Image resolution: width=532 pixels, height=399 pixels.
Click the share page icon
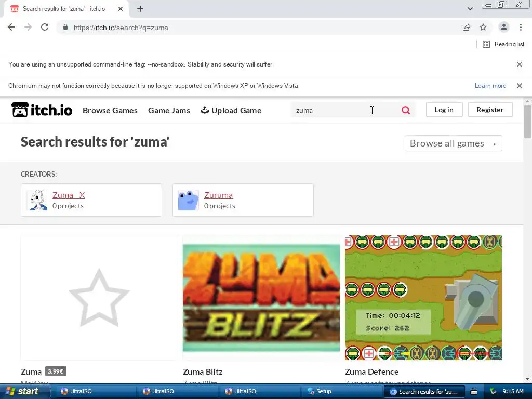(x=467, y=28)
